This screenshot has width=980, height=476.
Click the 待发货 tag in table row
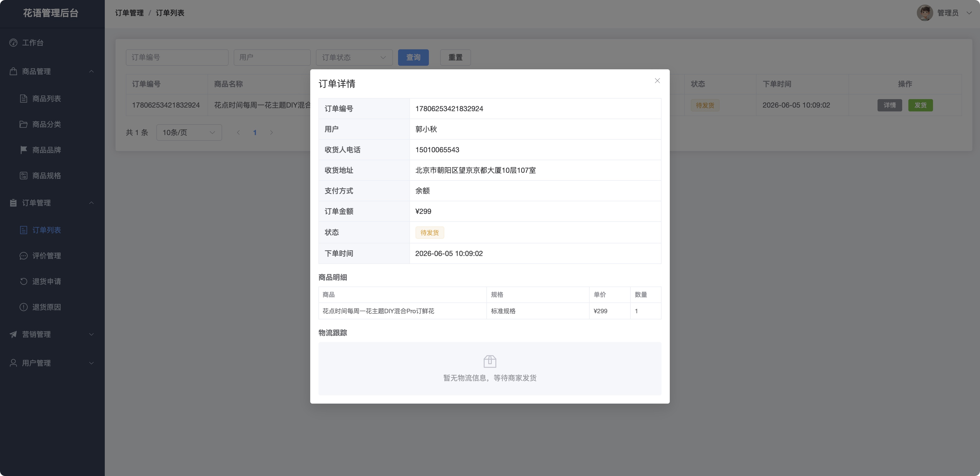coord(705,105)
